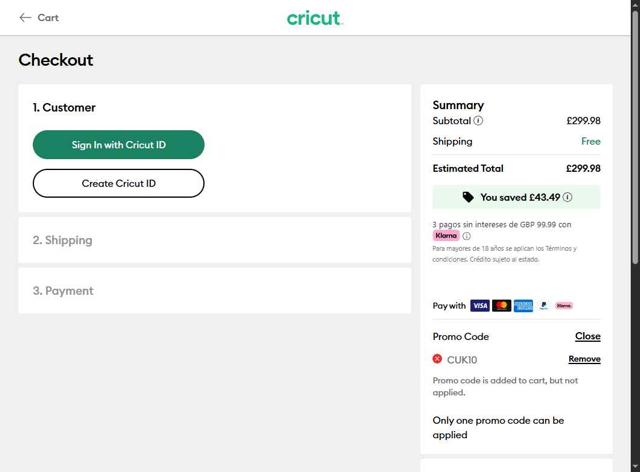Click the American Express icon
Viewport: 640px width, 472px height.
point(523,306)
